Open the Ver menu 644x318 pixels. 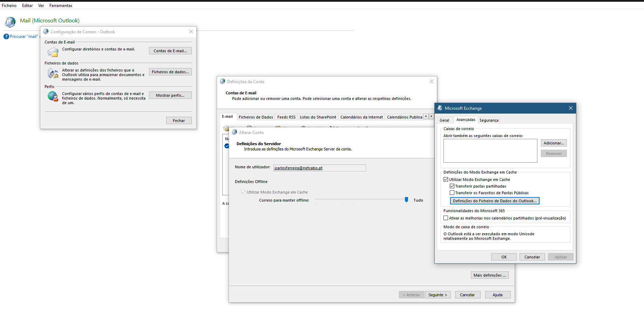pyautogui.click(x=41, y=6)
